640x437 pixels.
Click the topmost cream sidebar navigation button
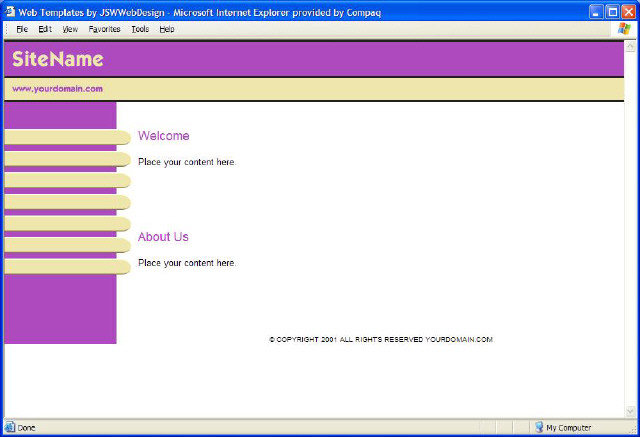(x=66, y=137)
